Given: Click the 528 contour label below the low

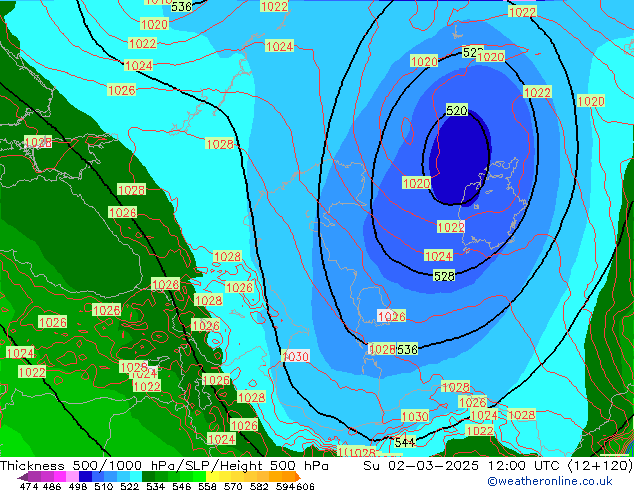Looking at the screenshot, I should 444,276.
